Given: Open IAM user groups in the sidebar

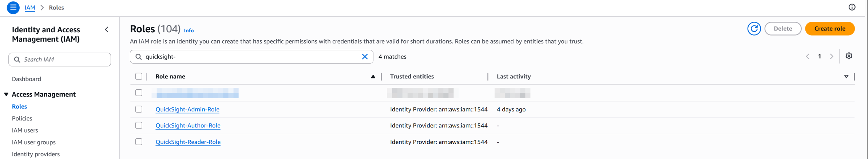Looking at the screenshot, I should (x=33, y=142).
